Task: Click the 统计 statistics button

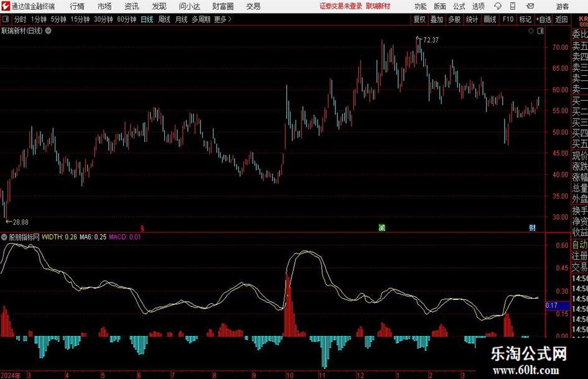Action: [472, 19]
